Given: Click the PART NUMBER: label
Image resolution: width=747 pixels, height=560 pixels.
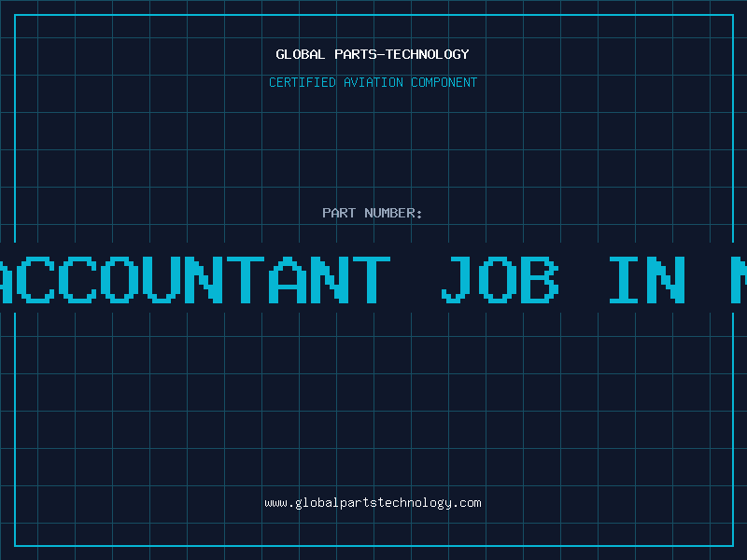Looking at the screenshot, I should [372, 213].
